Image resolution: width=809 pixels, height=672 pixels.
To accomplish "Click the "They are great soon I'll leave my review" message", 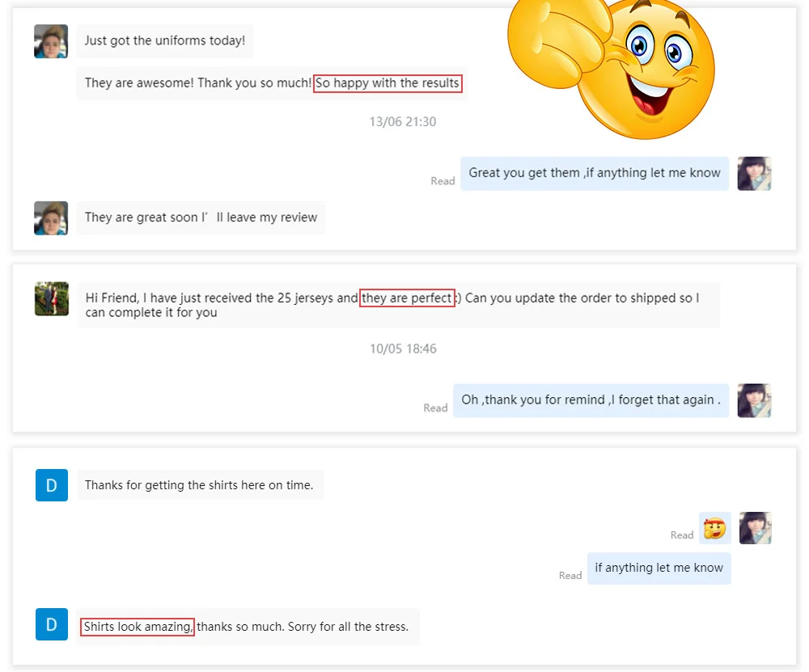I will pos(201,218).
